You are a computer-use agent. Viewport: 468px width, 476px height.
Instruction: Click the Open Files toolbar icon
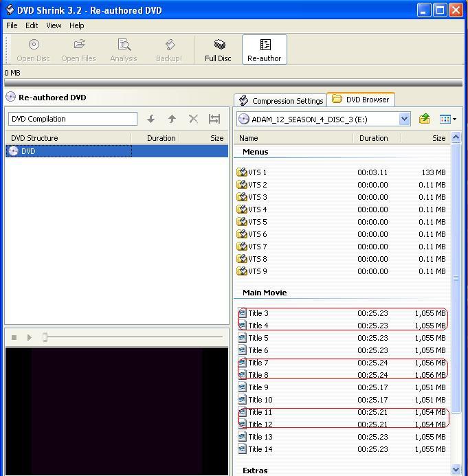(79, 45)
